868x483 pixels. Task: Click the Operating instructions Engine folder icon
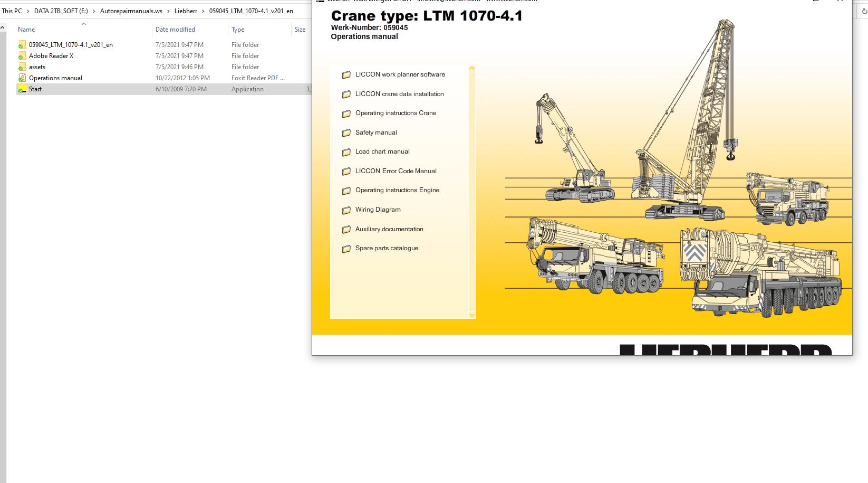click(x=347, y=190)
